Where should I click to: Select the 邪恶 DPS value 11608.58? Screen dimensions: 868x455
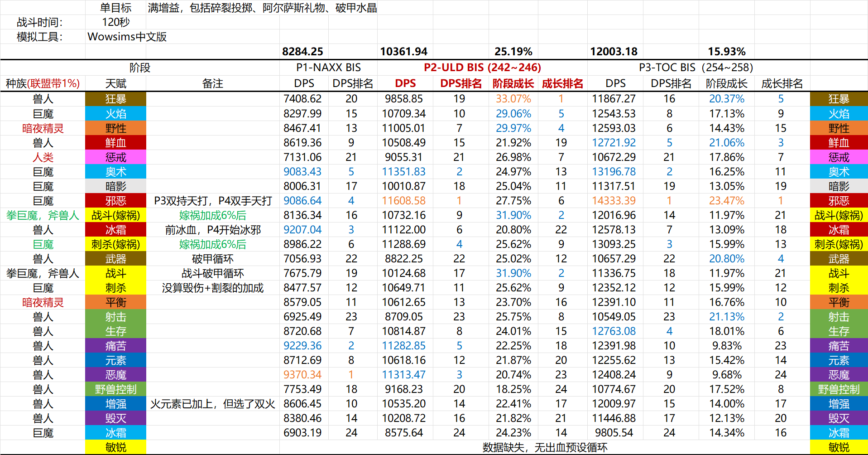(403, 200)
